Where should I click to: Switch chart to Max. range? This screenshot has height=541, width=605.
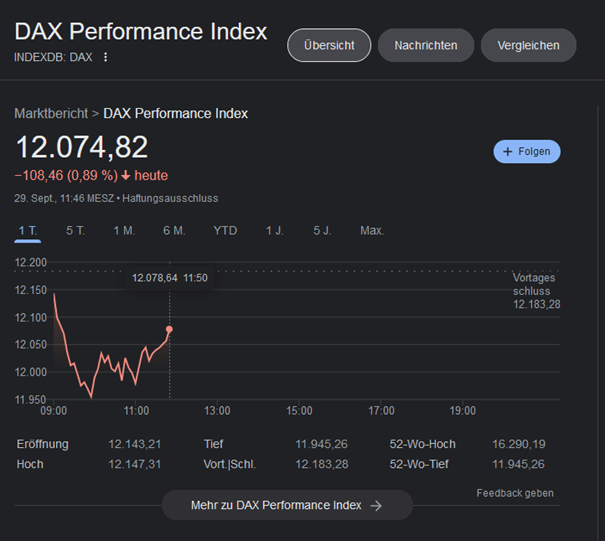[x=372, y=231]
